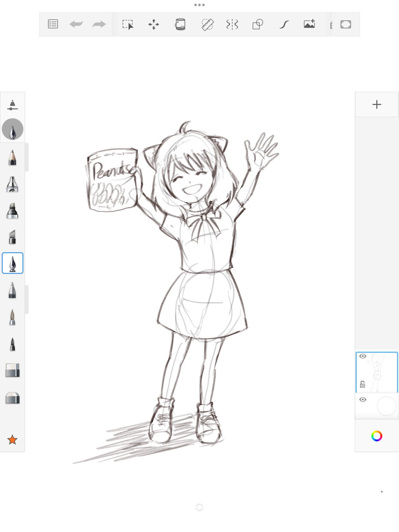Toggle transparency lock on sketch layer
The width and height of the screenshot is (399, 532).
click(x=363, y=384)
